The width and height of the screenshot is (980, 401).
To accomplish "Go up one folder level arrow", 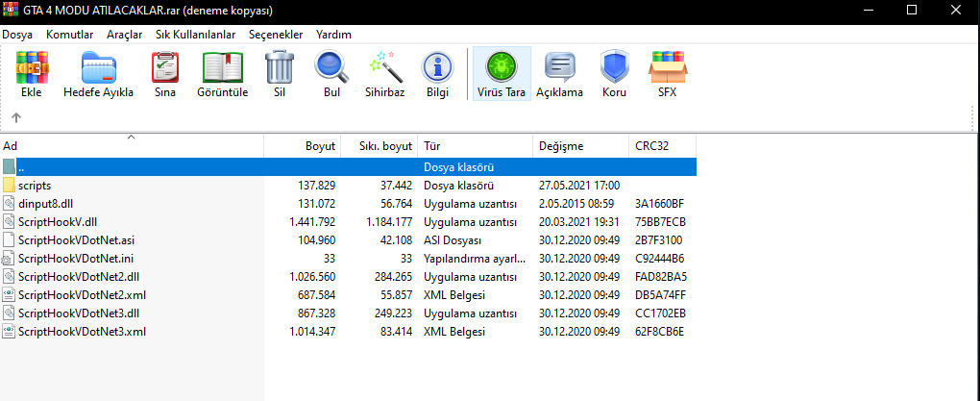I will (x=16, y=117).
